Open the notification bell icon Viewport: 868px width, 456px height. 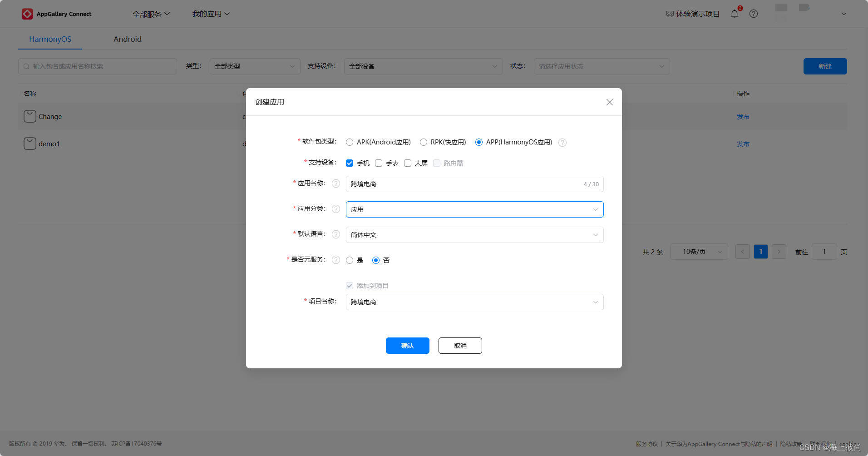click(x=734, y=14)
